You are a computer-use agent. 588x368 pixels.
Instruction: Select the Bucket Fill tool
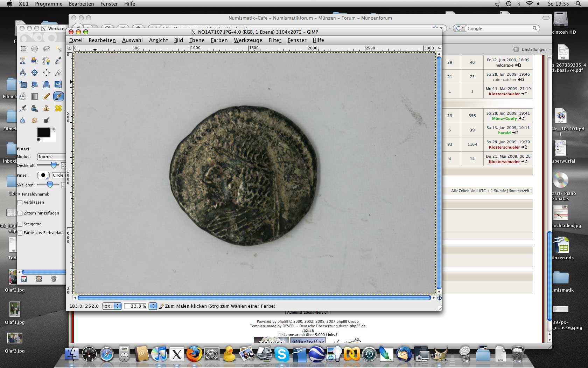point(23,96)
